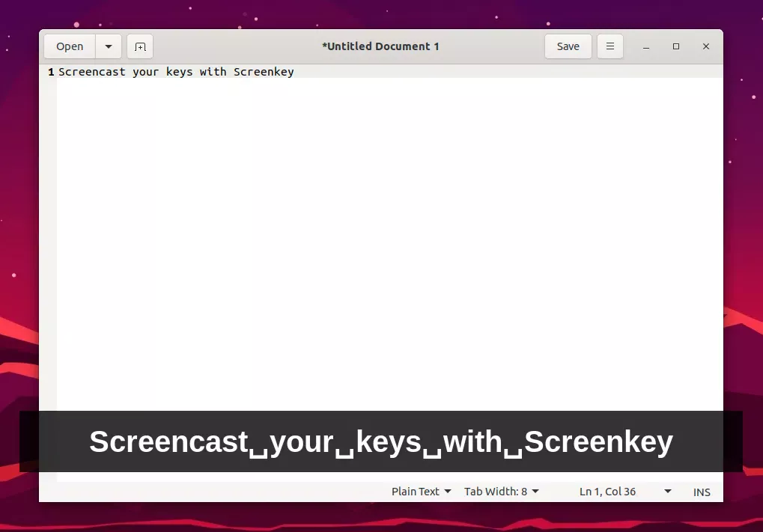This screenshot has height=532, width=763.
Task: Expand the recent files arrow beside Open
Action: pos(109,46)
